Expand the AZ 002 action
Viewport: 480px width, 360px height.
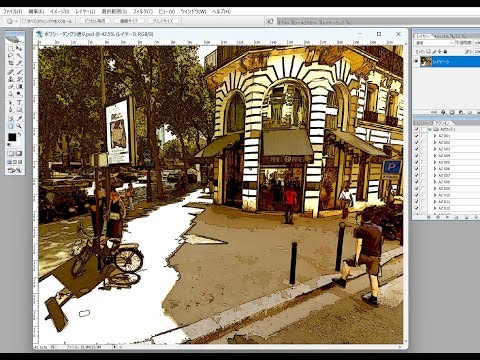[435, 143]
